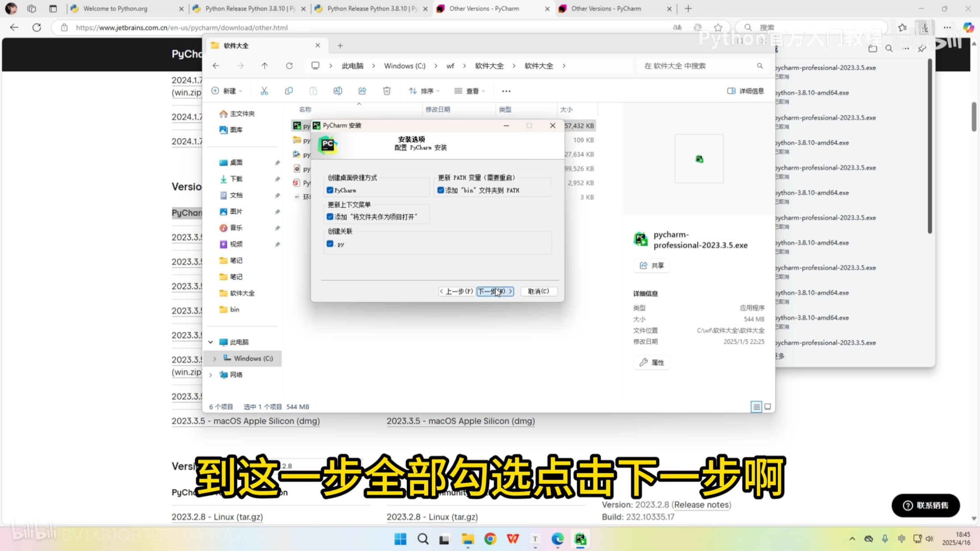The image size is (980, 551).
Task: Open Chrome from the taskbar
Action: 490,539
